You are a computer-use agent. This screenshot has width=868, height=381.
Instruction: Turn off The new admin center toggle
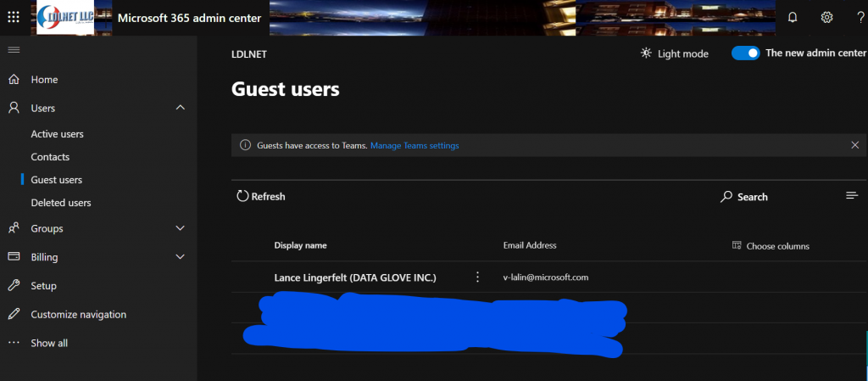pyautogui.click(x=745, y=53)
